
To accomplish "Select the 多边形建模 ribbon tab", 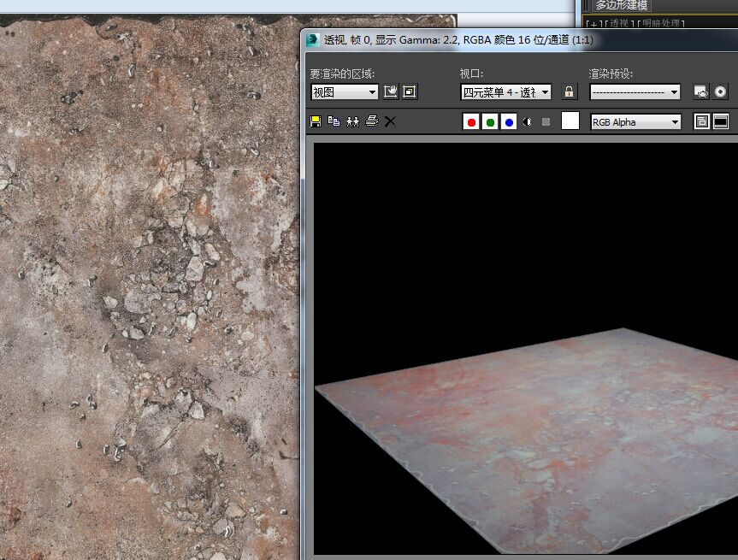I will click(x=623, y=5).
